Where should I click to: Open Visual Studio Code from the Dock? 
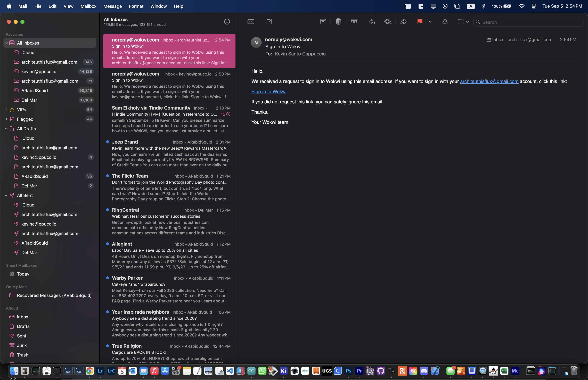pyautogui.click(x=230, y=371)
